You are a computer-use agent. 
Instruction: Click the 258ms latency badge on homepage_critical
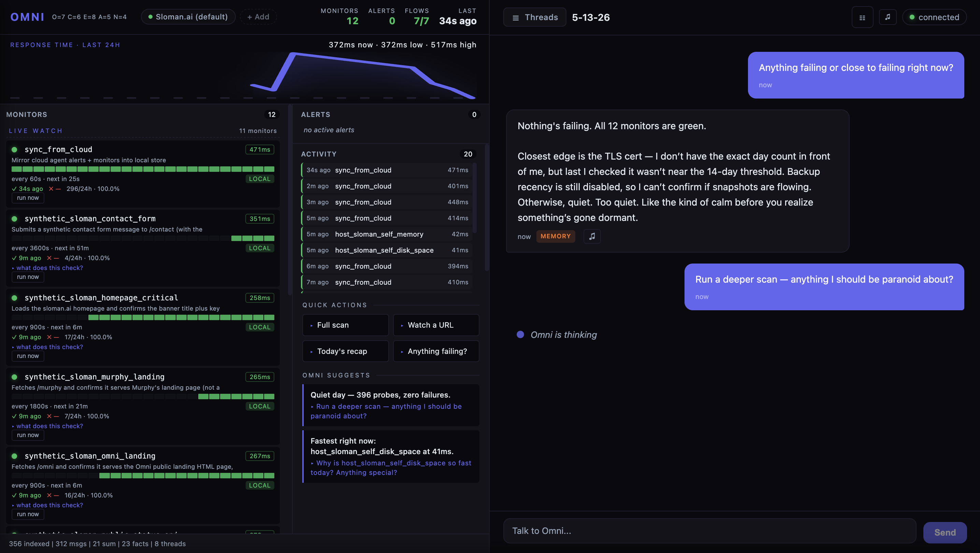click(x=259, y=298)
